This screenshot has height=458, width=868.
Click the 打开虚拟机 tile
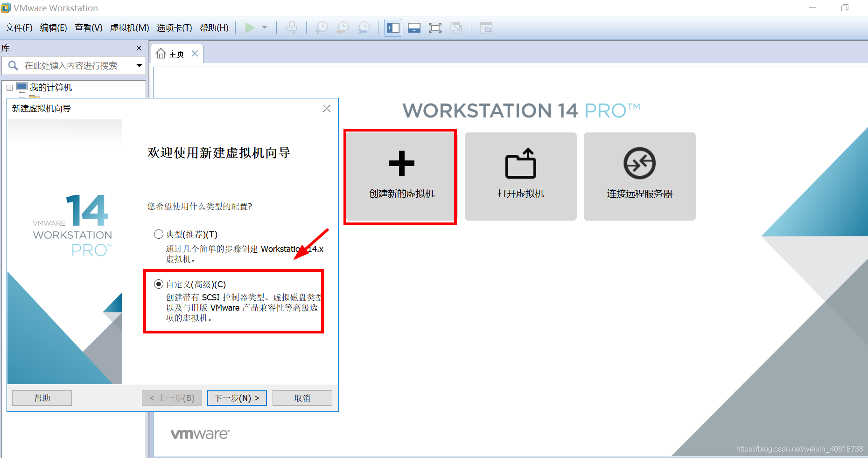[521, 176]
